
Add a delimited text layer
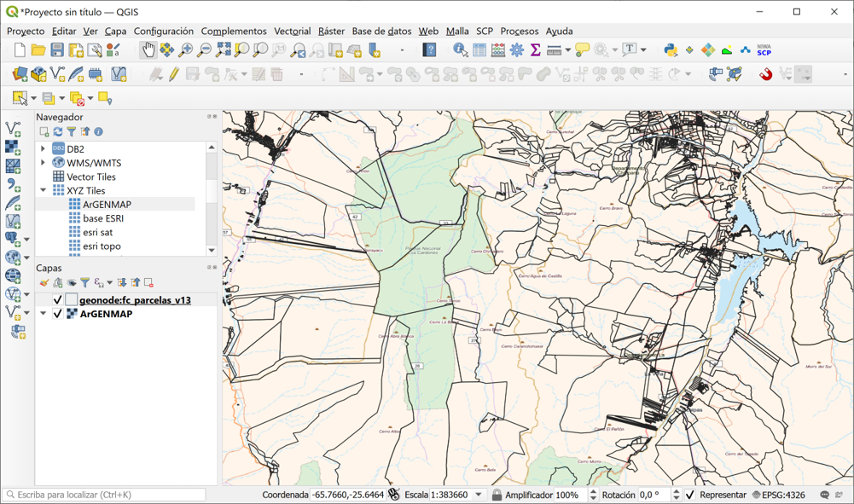click(13, 184)
